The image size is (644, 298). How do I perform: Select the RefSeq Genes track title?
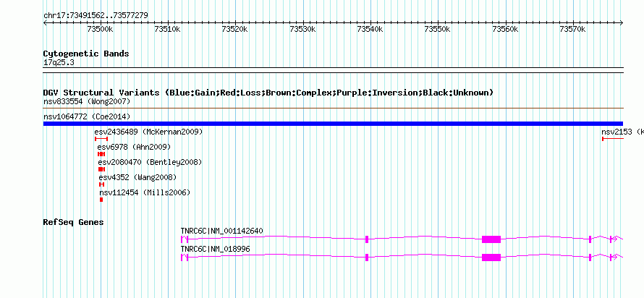73,223
